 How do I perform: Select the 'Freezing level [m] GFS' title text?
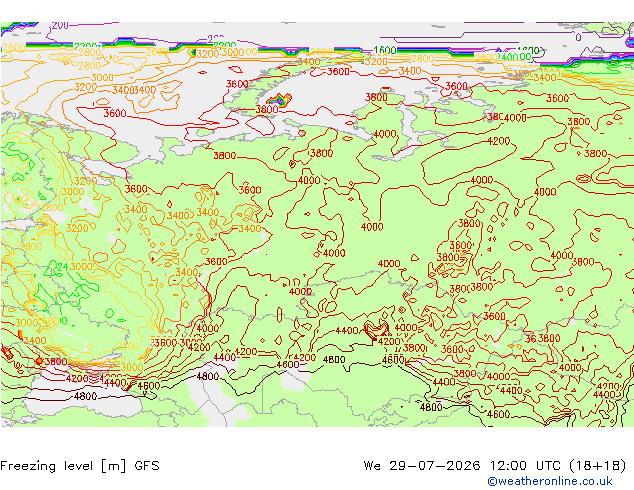click(80, 466)
